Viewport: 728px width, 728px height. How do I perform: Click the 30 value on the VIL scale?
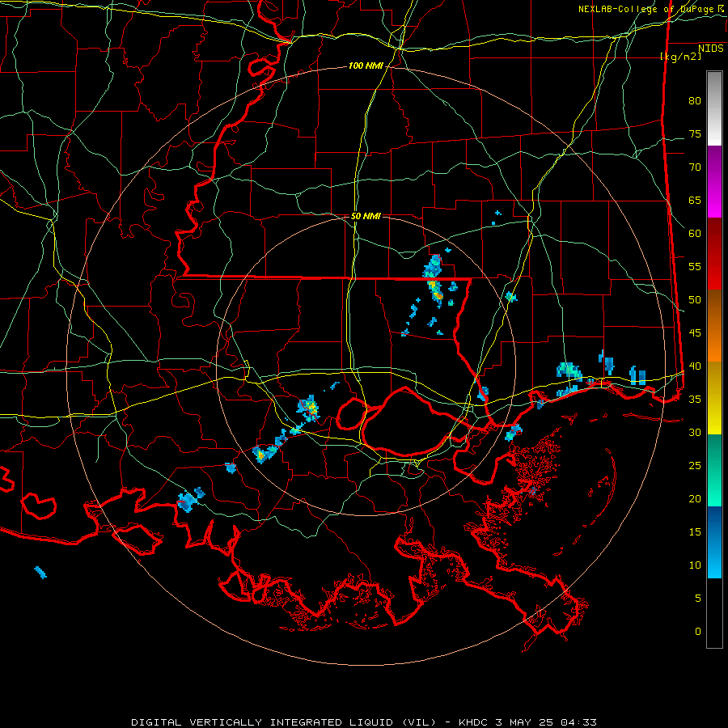click(695, 432)
